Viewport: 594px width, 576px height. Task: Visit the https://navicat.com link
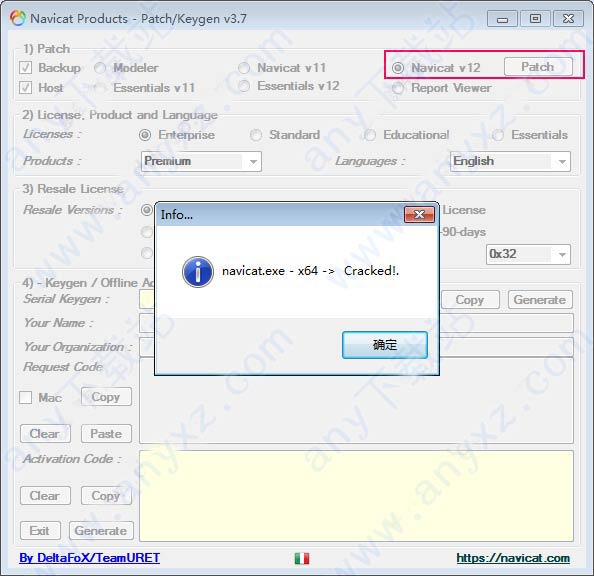(513, 558)
